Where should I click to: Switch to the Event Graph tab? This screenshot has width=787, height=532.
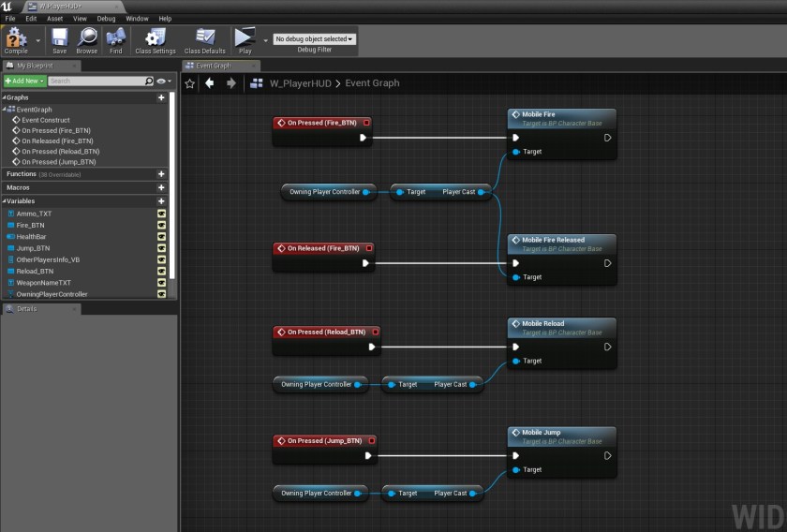point(213,66)
